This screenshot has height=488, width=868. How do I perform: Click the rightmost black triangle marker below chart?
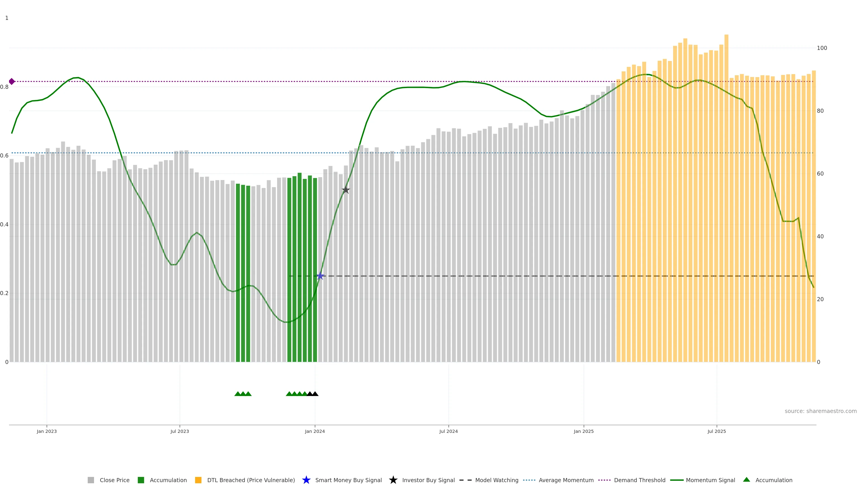coord(315,394)
